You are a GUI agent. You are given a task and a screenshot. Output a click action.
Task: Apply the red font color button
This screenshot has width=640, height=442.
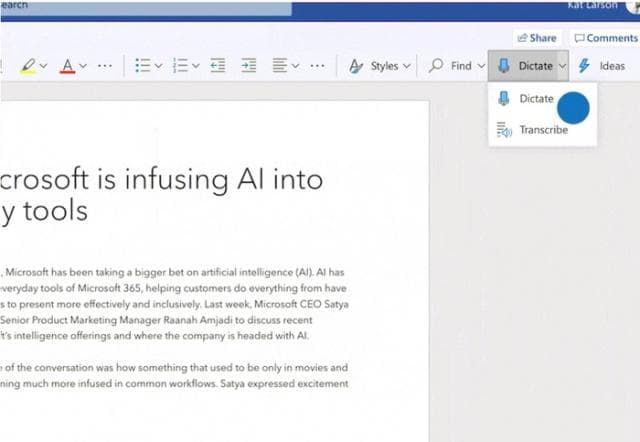(67, 66)
